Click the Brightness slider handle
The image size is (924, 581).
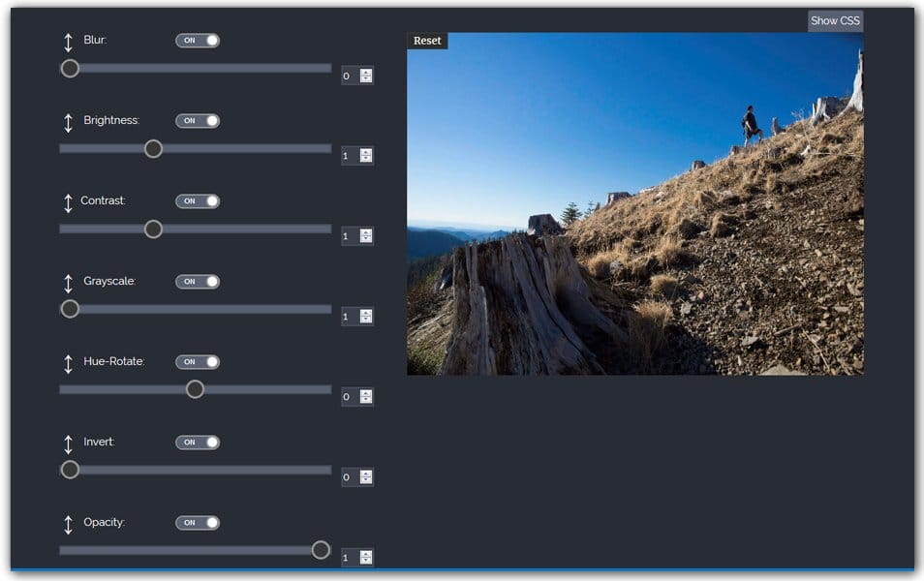pyautogui.click(x=153, y=149)
